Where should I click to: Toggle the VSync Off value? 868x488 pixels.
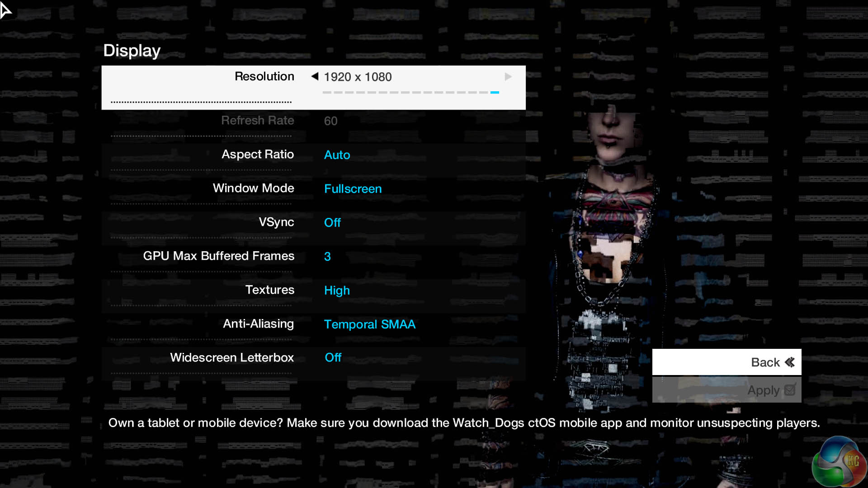pyautogui.click(x=332, y=223)
